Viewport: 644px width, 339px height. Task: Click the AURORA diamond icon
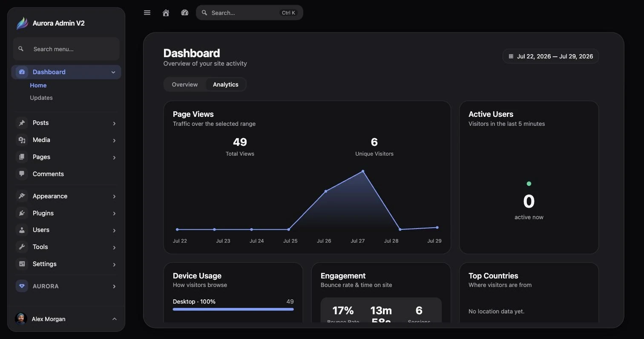(22, 286)
